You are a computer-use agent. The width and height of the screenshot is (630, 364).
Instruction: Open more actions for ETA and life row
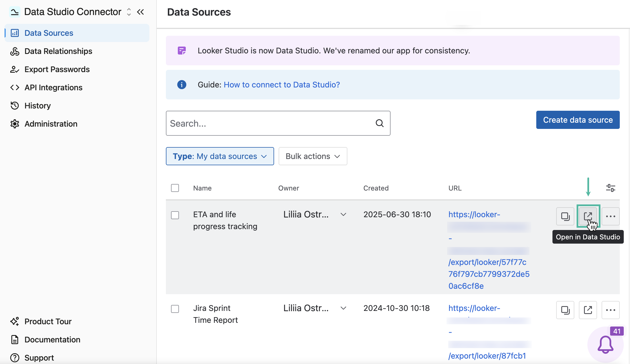pos(611,216)
